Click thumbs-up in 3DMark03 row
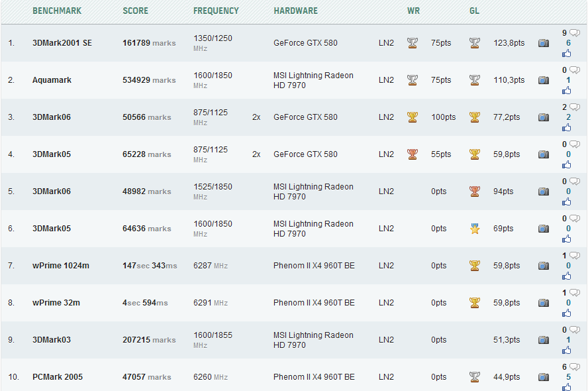588x391 pixels. coord(567,351)
